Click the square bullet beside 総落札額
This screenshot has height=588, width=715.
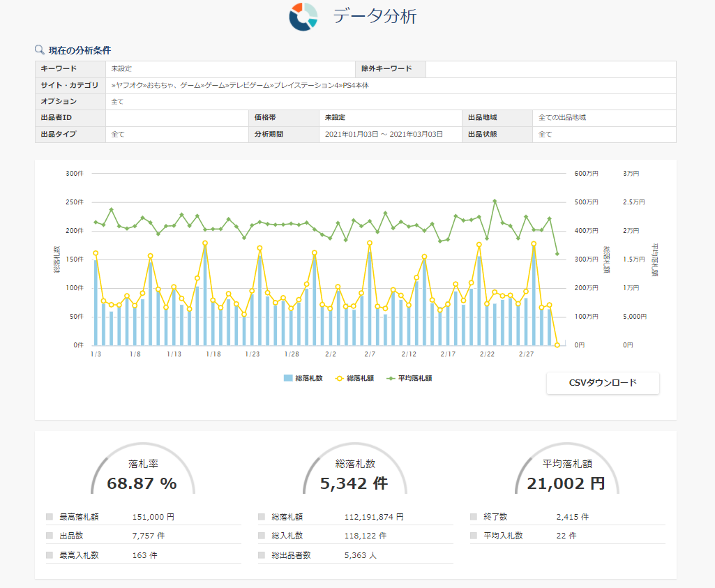coord(262,517)
